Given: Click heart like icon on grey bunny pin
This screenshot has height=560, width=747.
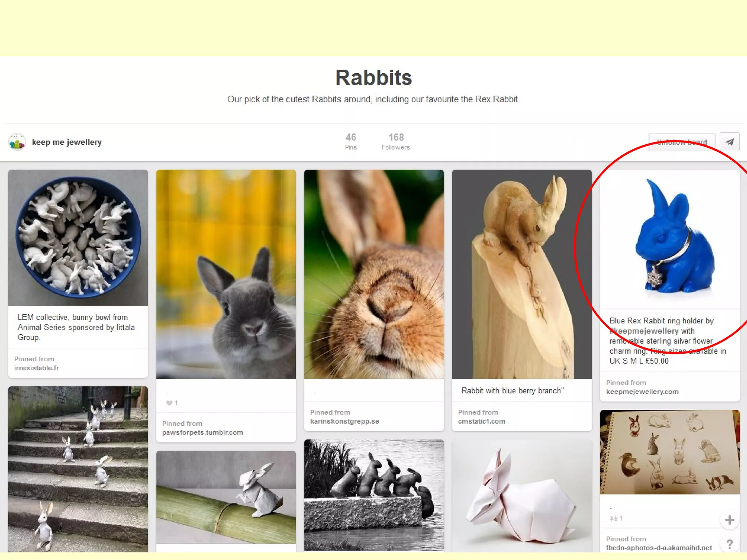Looking at the screenshot, I should click(169, 403).
